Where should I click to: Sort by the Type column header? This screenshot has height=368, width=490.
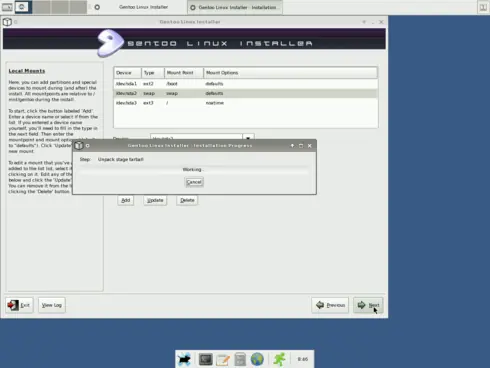(153, 73)
